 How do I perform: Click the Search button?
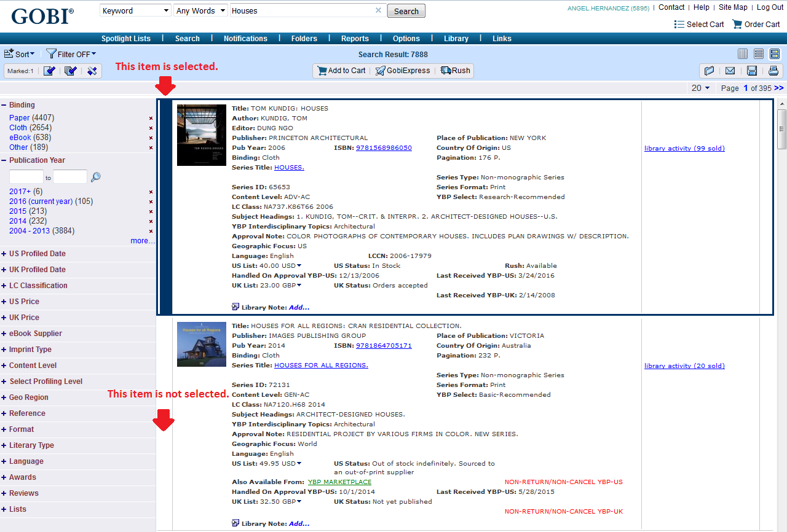pyautogui.click(x=406, y=11)
